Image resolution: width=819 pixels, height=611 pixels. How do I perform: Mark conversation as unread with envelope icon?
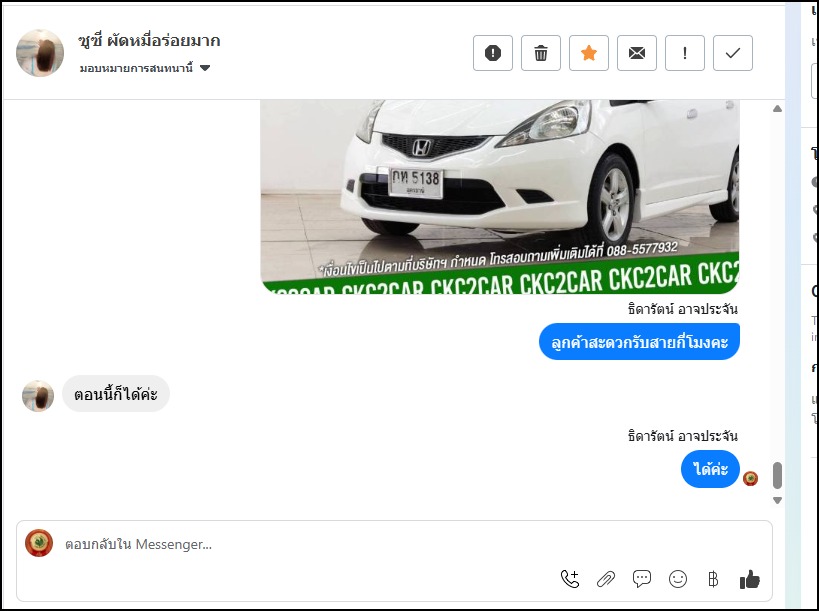[637, 53]
